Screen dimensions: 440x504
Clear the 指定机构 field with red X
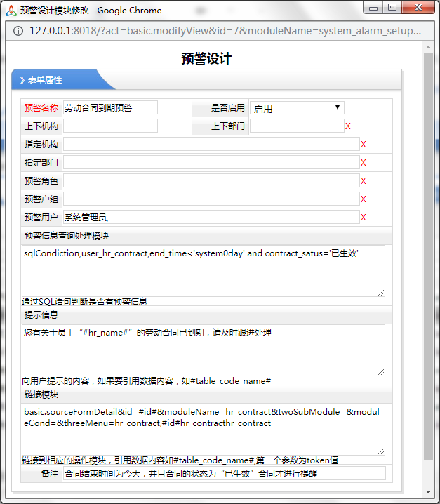point(364,145)
